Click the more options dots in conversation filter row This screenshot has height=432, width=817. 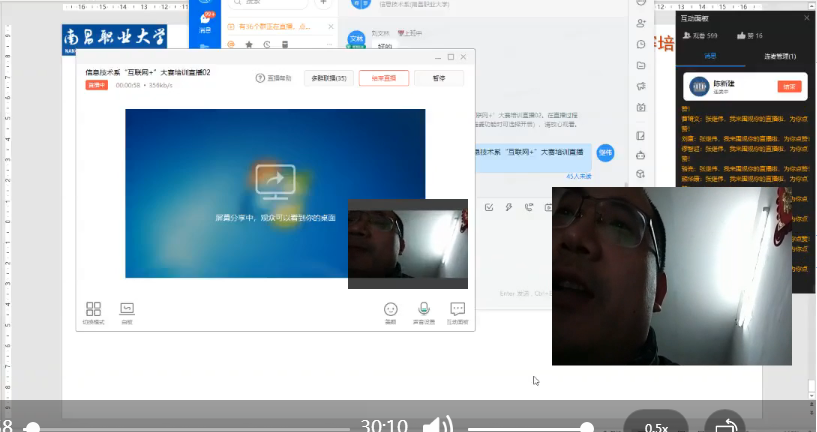click(x=329, y=44)
